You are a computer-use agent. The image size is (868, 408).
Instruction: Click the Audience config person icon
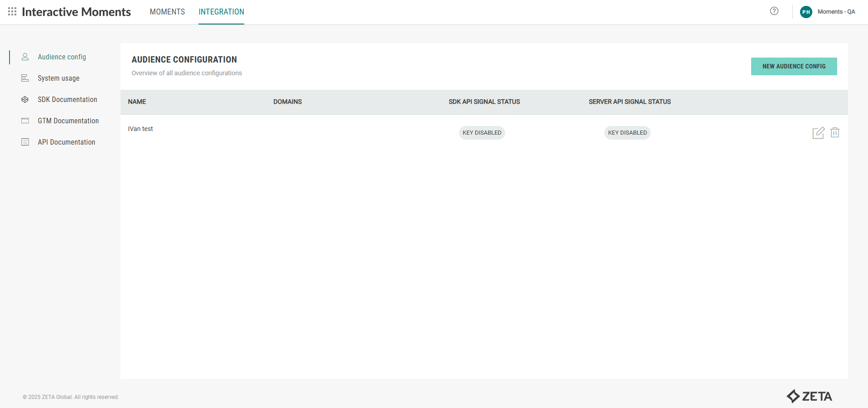25,57
